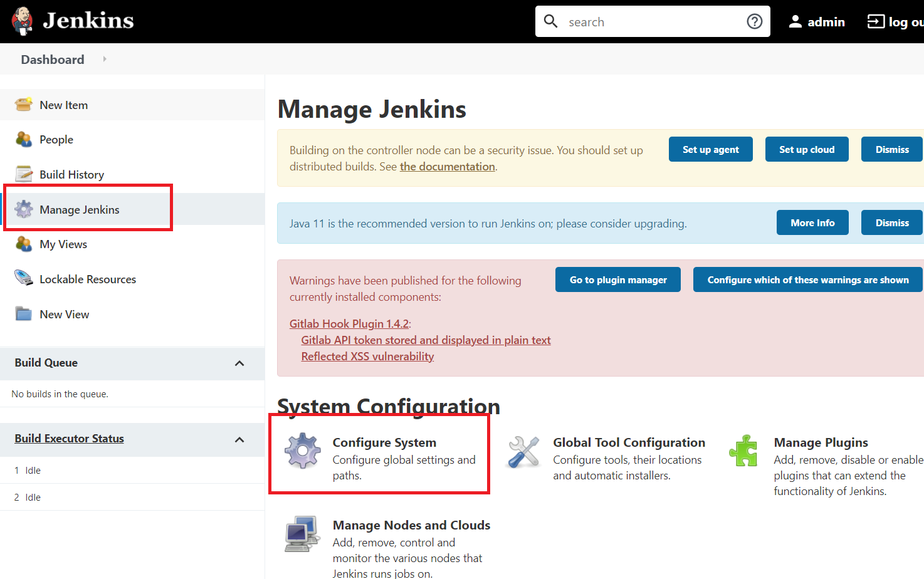Click the Build History notepad icon
Screen dimensions: 924x579
(x=24, y=174)
